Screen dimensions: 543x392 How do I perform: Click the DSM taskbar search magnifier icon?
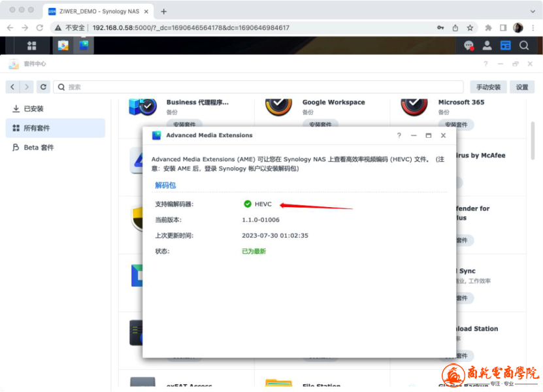pos(524,45)
